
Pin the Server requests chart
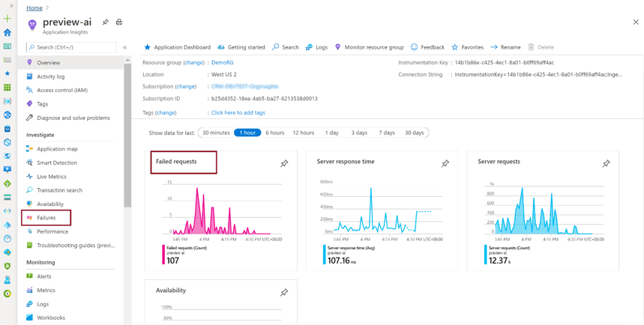[606, 163]
